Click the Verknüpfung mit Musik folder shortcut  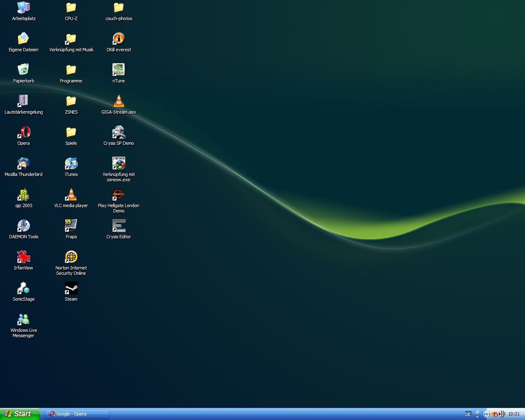tap(71, 39)
